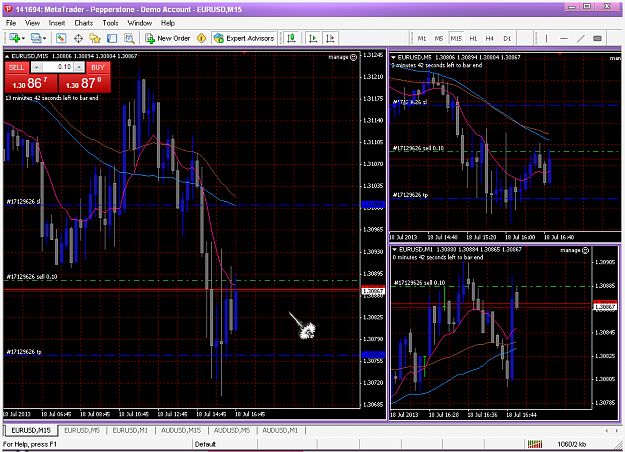The height and width of the screenshot is (452, 625).
Task: Select the M15 timeframe button
Action: coord(456,39)
